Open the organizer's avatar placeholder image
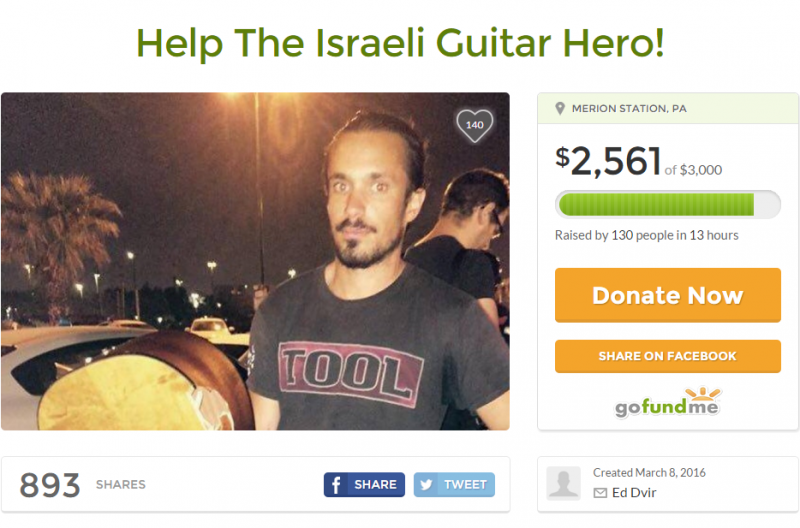 (x=563, y=483)
